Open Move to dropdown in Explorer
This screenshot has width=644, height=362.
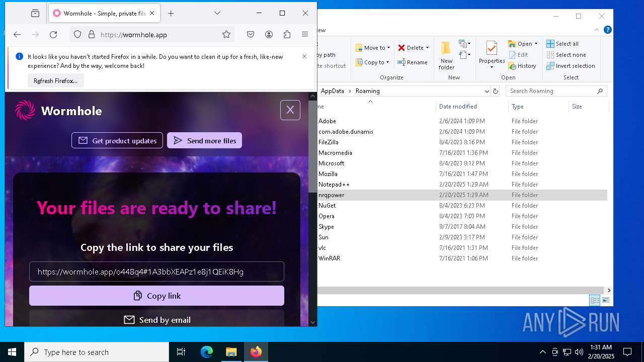click(373, 48)
